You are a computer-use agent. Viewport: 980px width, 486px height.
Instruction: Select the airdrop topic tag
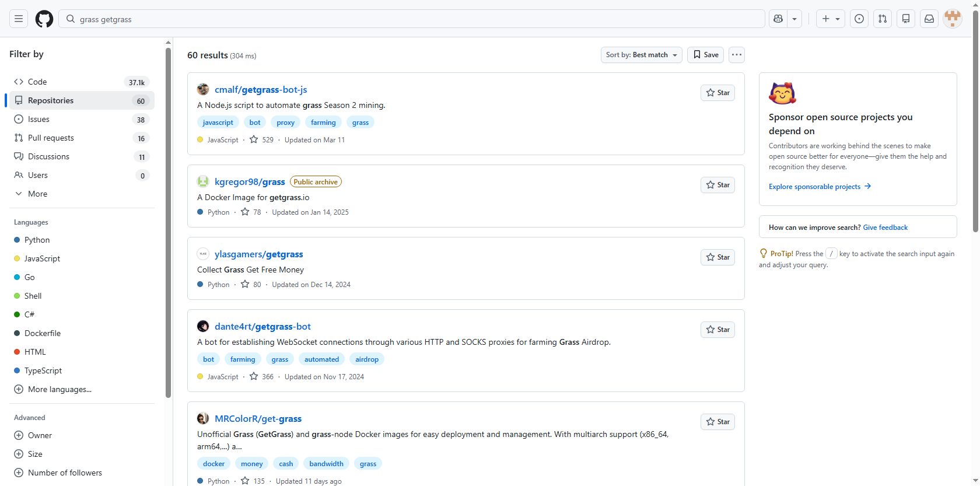point(367,359)
